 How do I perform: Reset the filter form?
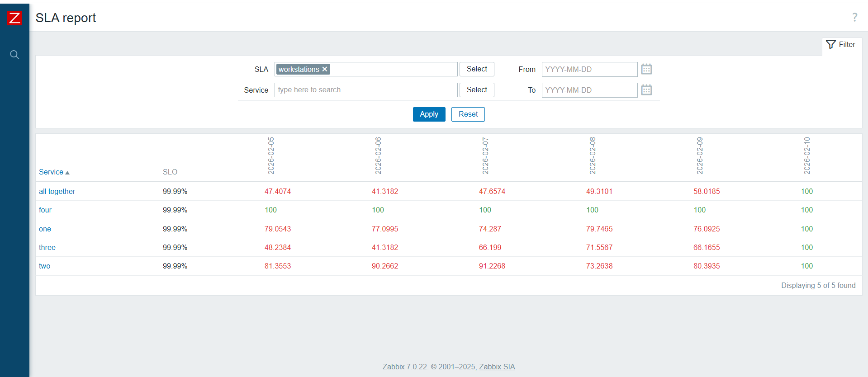tap(468, 114)
